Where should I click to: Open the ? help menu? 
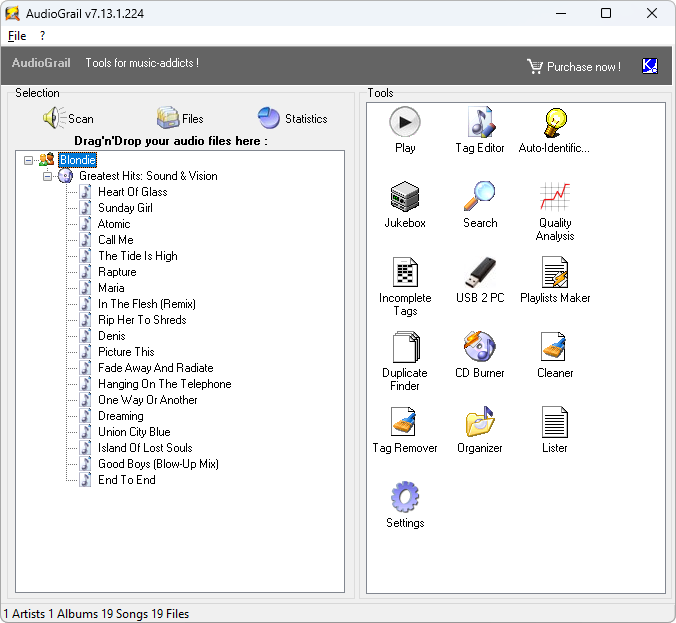click(x=42, y=36)
